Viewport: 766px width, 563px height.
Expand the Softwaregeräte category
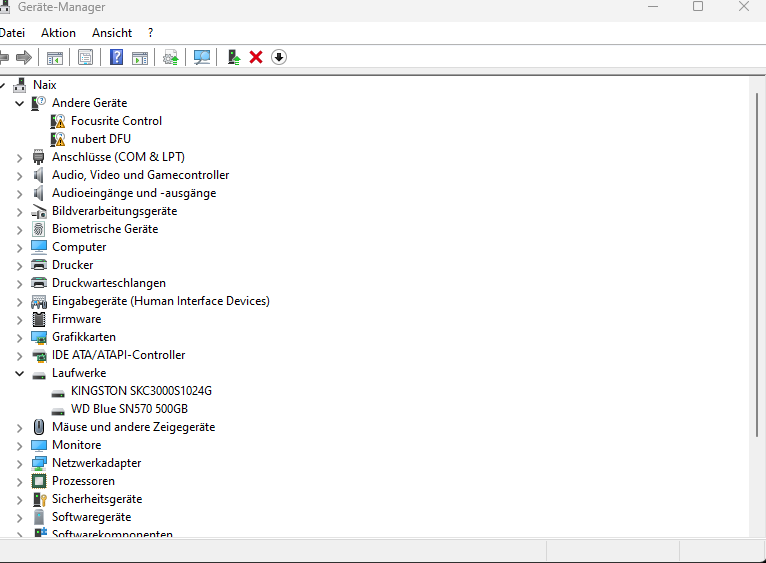pos(20,518)
